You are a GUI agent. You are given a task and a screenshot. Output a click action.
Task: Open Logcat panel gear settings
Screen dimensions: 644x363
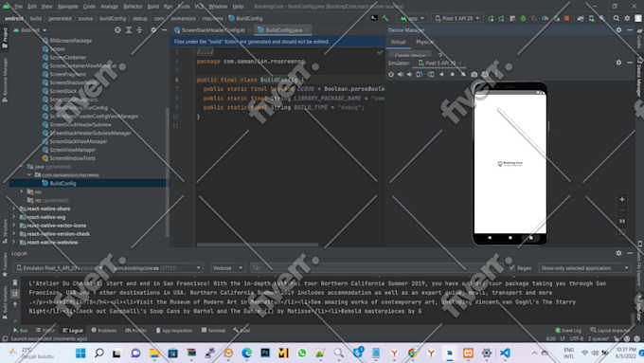click(x=618, y=253)
